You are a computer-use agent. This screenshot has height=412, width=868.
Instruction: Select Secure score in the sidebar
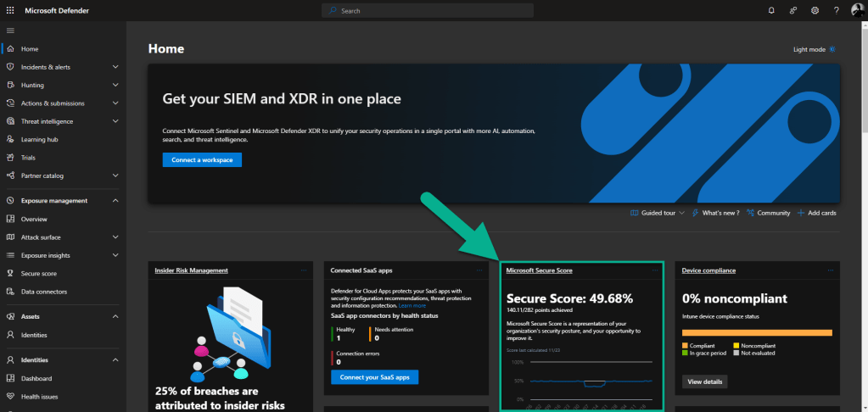coord(38,274)
